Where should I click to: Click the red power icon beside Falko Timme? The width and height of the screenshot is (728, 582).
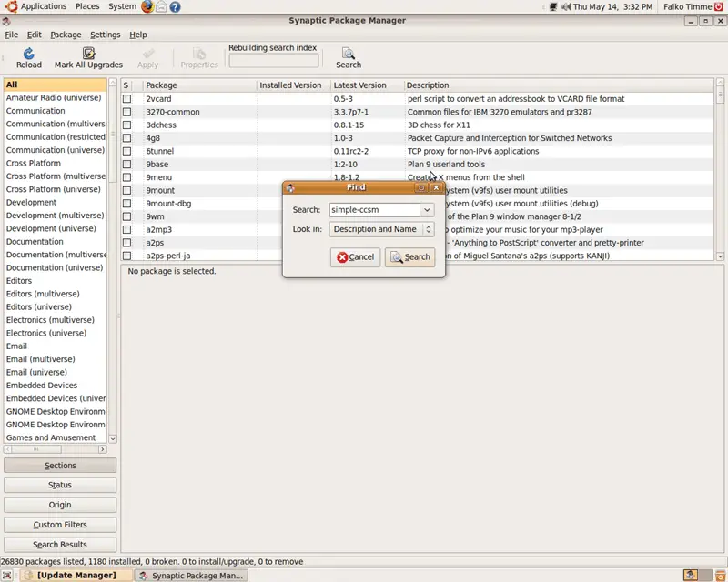[719, 6]
